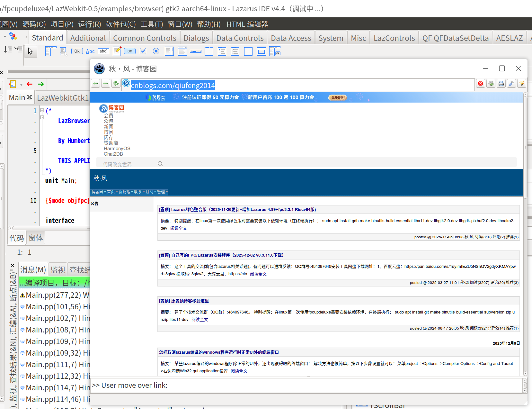Pick the TCheckBox component icon
Screen dimensions: 532x409
143,51
